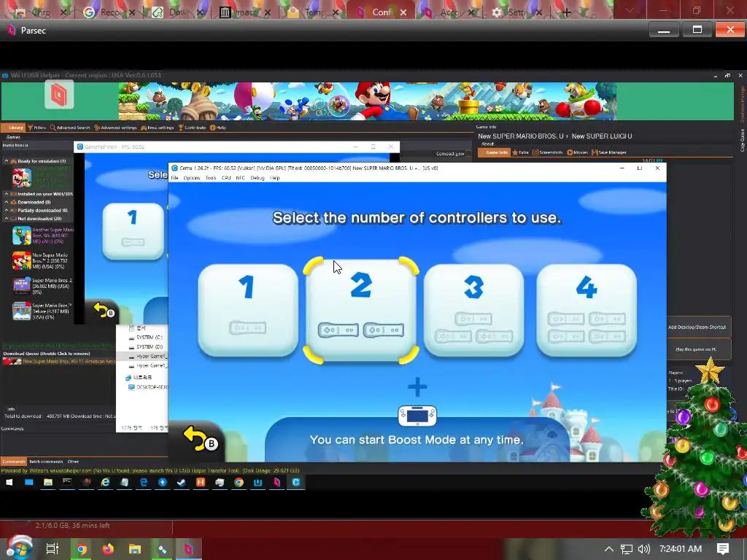Viewport: 747px width, 560px height.
Task: Open Extra tab with star icon
Action: (520, 152)
